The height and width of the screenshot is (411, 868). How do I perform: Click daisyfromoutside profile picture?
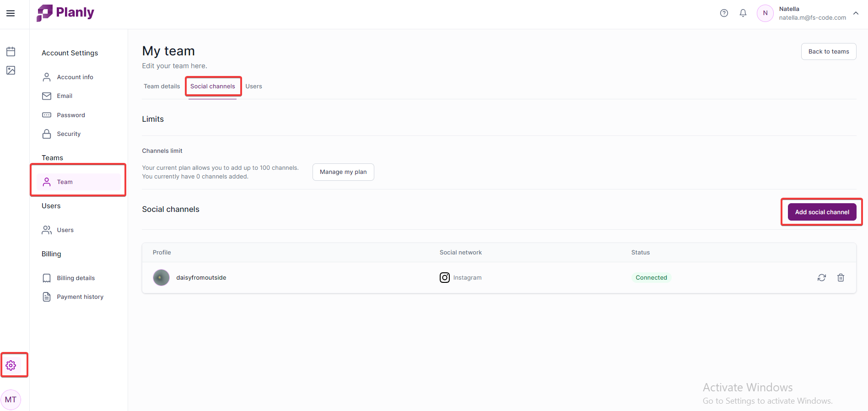tap(161, 277)
